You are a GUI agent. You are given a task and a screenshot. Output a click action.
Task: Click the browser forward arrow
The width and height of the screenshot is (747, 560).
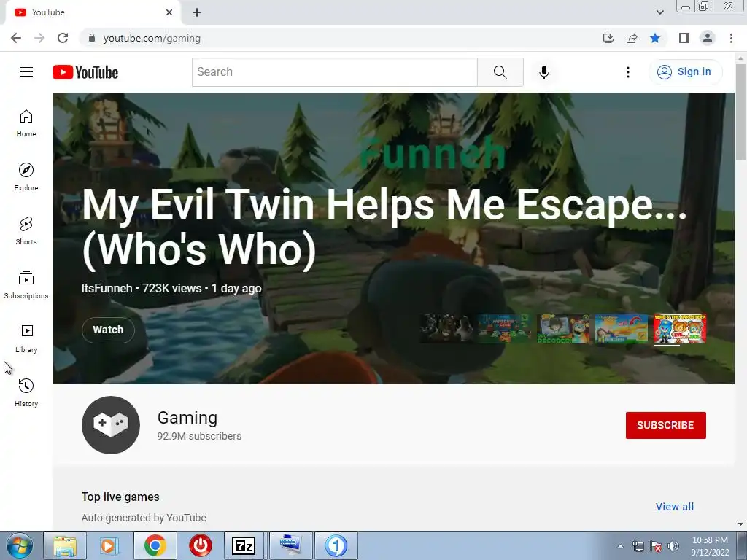[39, 38]
